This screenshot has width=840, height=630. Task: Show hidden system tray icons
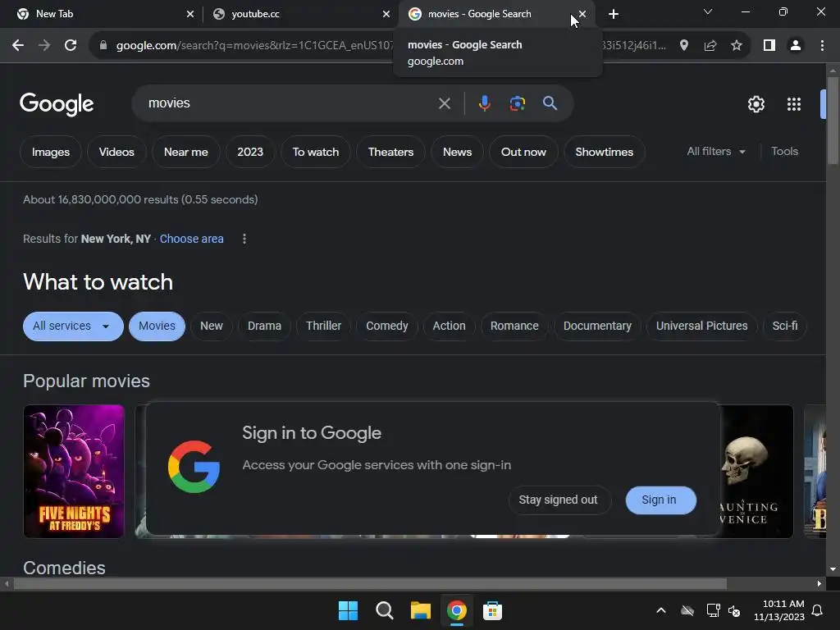(x=661, y=610)
